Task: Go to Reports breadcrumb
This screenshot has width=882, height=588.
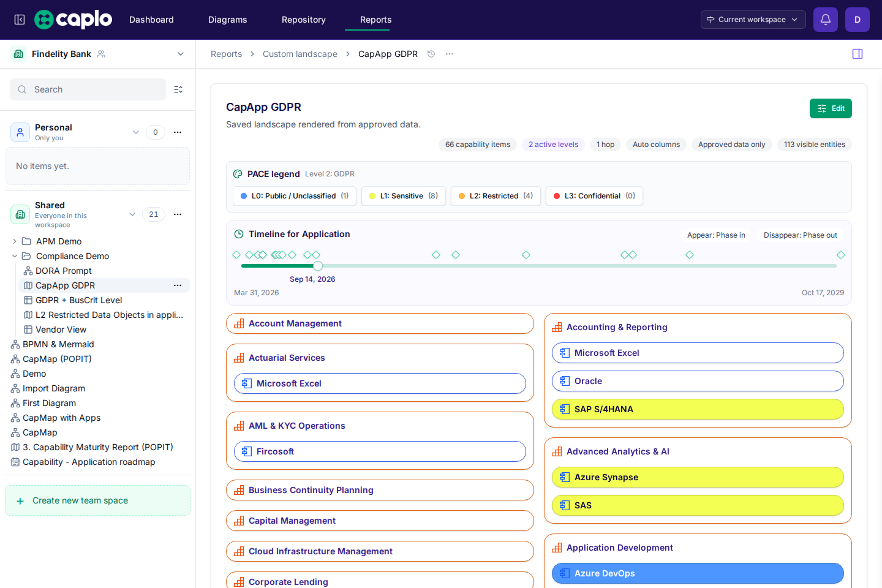Action: point(226,54)
